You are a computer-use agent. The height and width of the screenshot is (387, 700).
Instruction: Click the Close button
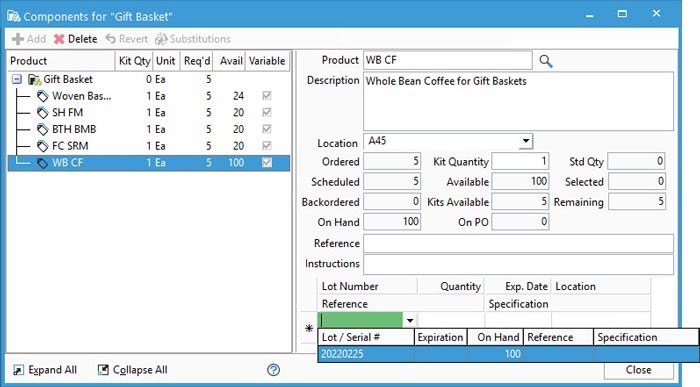click(x=638, y=370)
